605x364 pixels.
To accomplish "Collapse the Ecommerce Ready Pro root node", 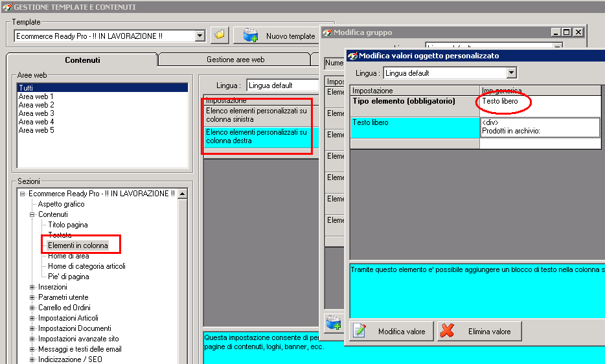I will click(x=23, y=194).
